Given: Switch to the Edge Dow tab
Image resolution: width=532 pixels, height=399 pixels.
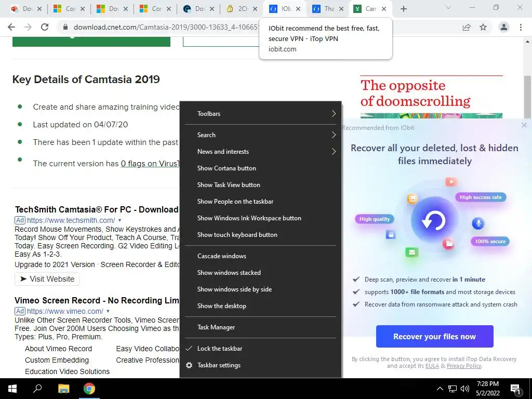Looking at the screenshot, I should point(199,9).
